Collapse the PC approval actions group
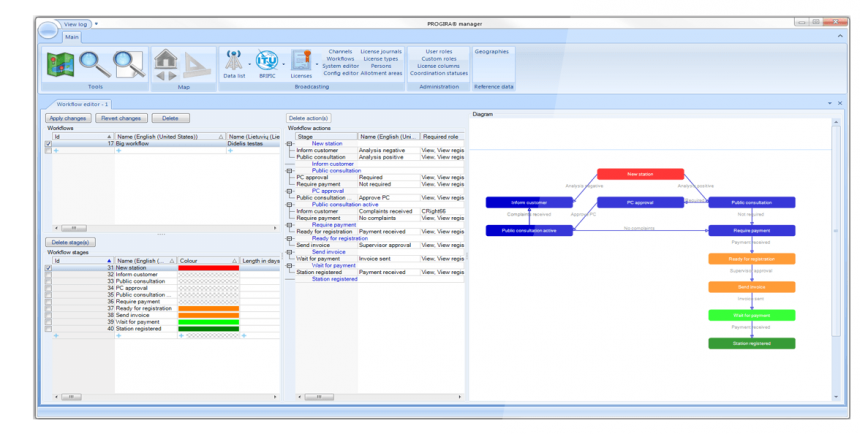The width and height of the screenshot is (860, 434). tap(290, 191)
